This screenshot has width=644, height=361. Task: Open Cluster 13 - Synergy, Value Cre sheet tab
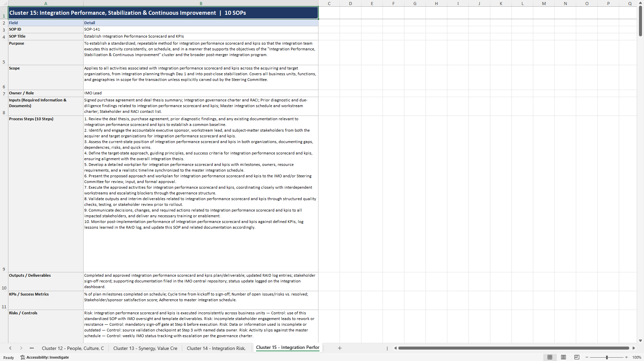[x=145, y=348]
